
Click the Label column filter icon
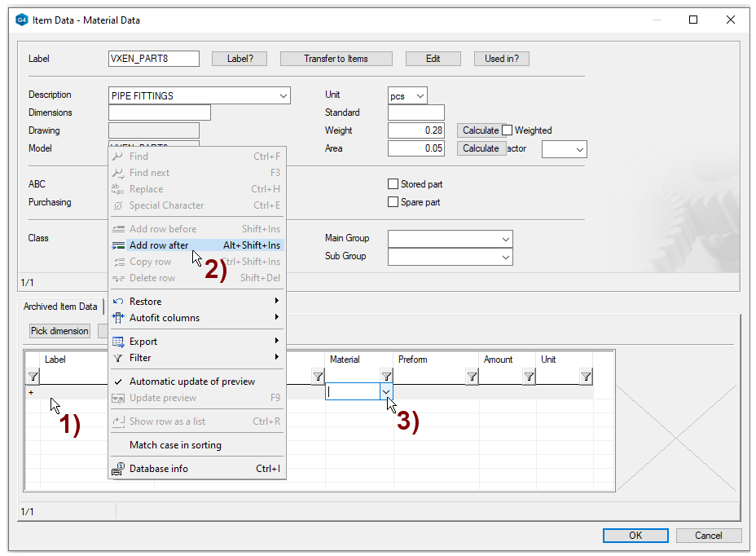click(x=33, y=377)
